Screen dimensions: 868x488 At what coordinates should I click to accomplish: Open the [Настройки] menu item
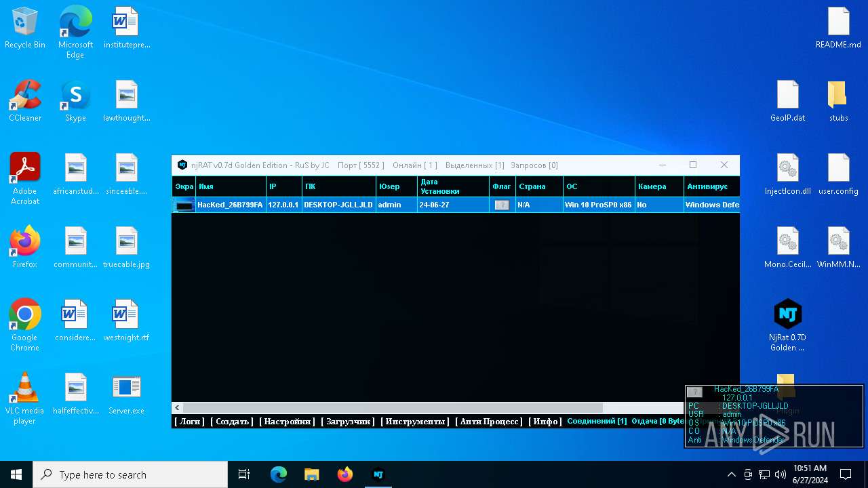(x=288, y=422)
